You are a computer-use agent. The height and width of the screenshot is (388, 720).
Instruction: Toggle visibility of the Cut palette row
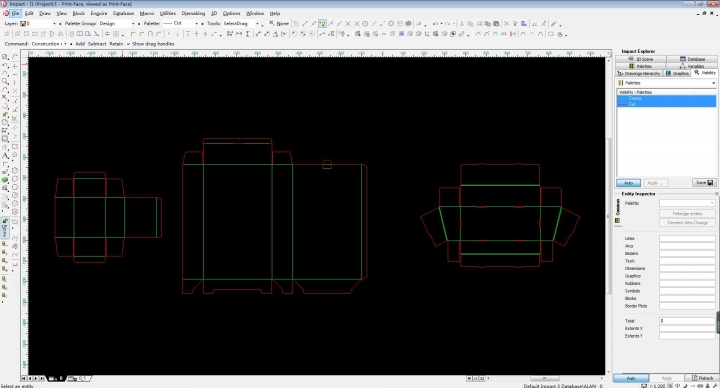pyautogui.click(x=666, y=104)
